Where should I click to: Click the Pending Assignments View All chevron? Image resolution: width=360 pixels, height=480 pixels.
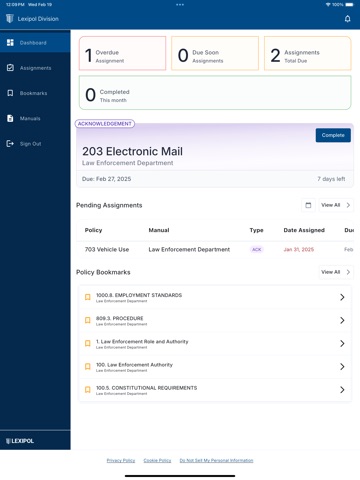tap(348, 205)
